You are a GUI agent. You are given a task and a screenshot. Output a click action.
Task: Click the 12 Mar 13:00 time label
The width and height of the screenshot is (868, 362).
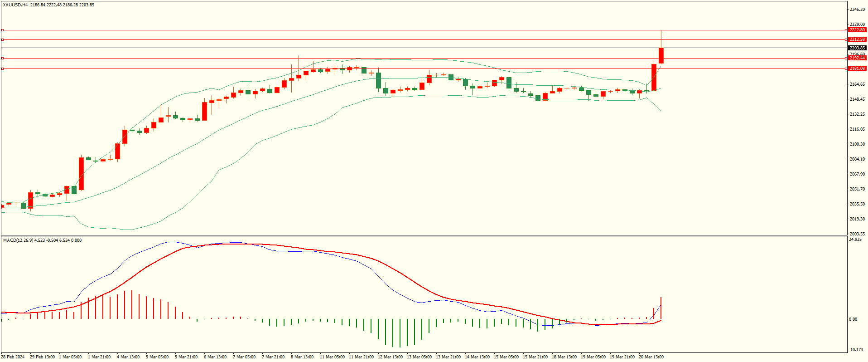[390, 357]
